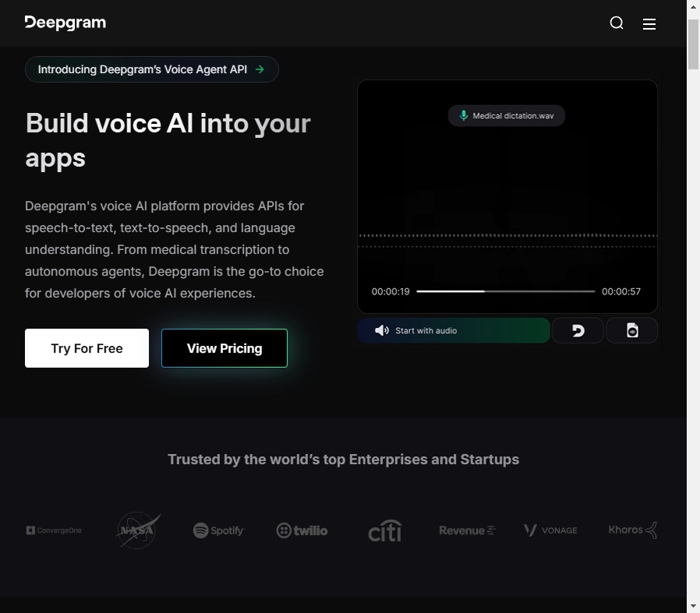
Task: Click the Try For Free button
Action: pos(87,348)
